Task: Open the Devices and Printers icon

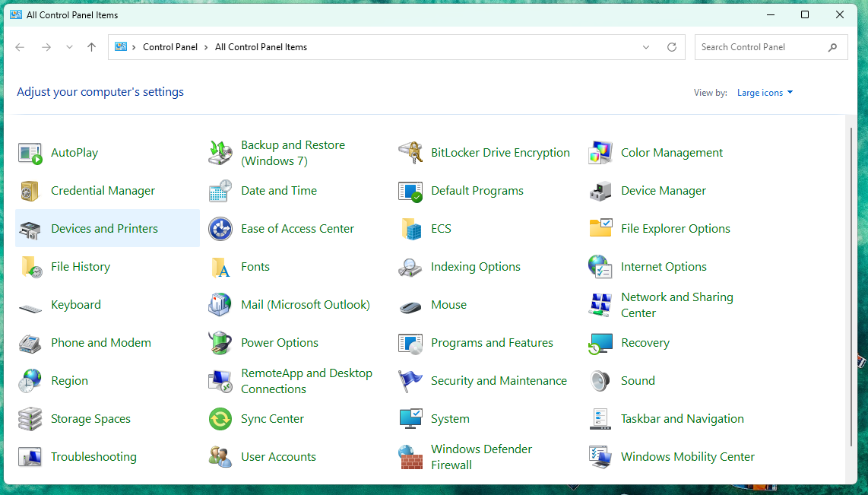Action: tap(30, 229)
